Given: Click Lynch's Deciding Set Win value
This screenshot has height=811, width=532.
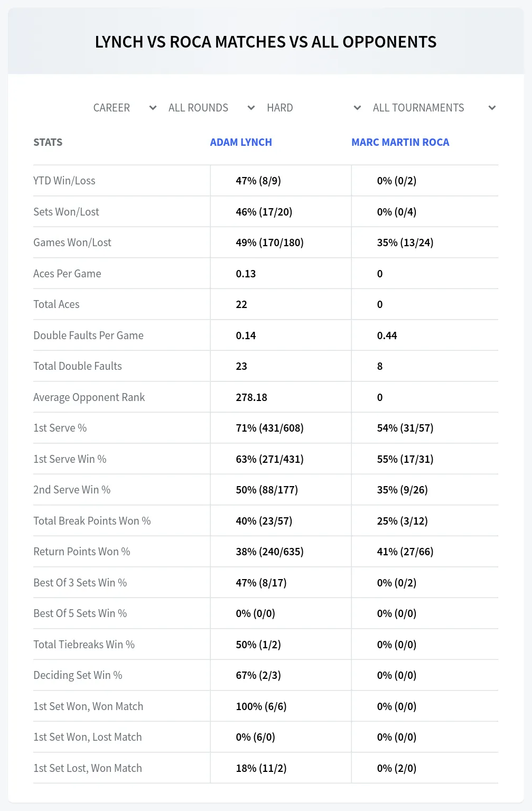Looking at the screenshot, I should coord(258,675).
